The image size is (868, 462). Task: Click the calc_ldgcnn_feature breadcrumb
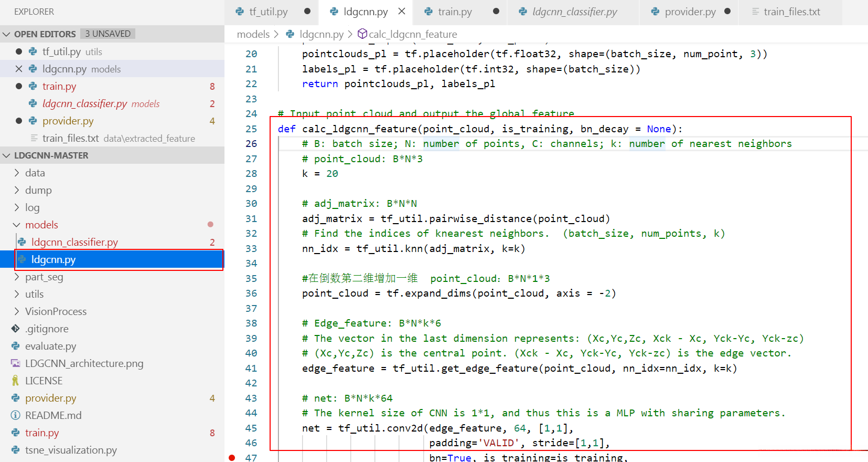413,34
